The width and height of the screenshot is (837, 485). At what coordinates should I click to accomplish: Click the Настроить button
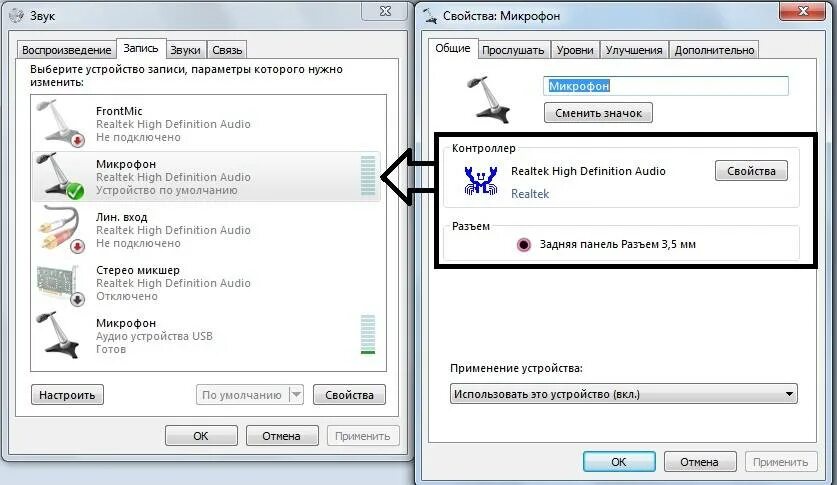(67, 395)
